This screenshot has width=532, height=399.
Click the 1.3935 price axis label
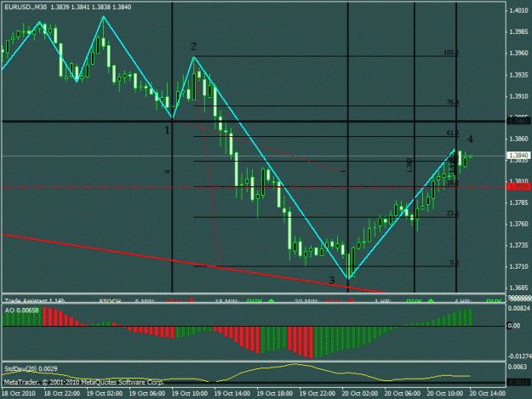518,75
